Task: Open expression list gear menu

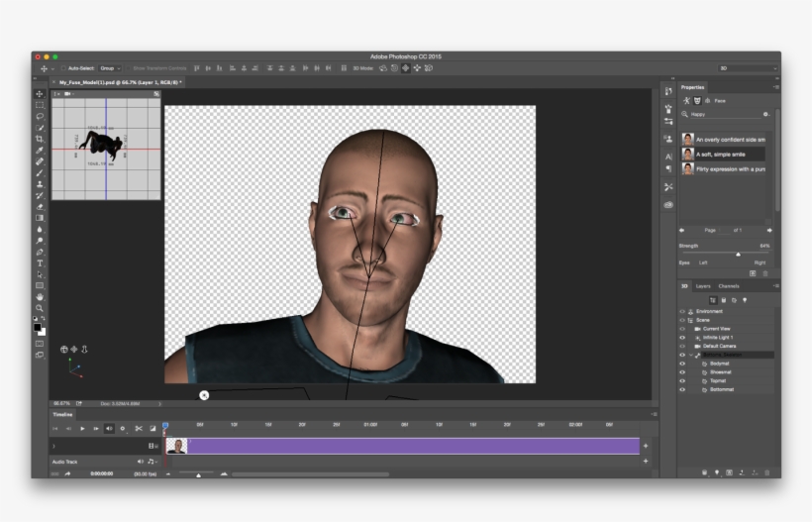Action: pos(765,114)
